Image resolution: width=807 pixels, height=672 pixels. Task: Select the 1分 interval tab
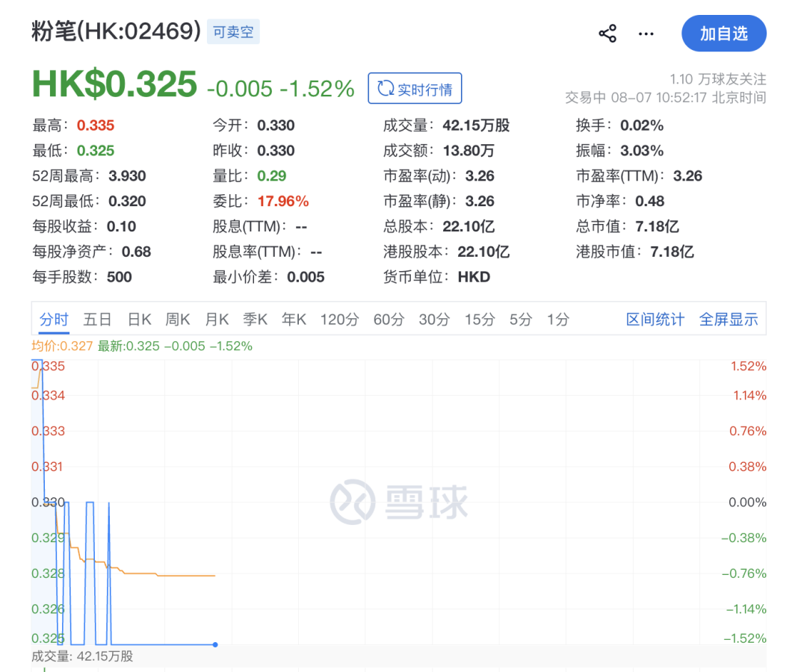pos(558,320)
